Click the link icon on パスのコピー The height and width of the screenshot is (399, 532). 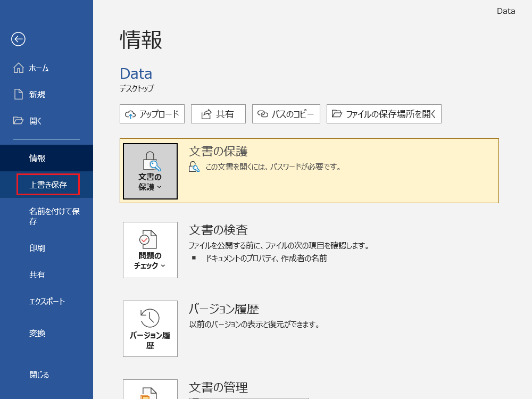coord(263,114)
